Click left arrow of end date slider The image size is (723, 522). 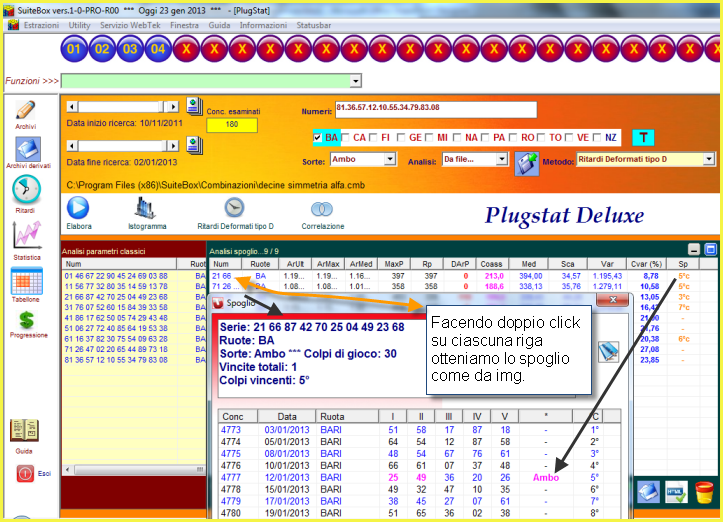(72, 146)
